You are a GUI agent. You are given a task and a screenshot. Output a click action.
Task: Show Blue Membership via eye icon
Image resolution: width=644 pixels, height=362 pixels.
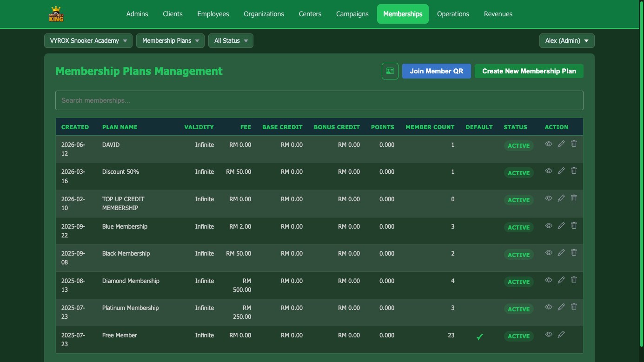point(549,225)
